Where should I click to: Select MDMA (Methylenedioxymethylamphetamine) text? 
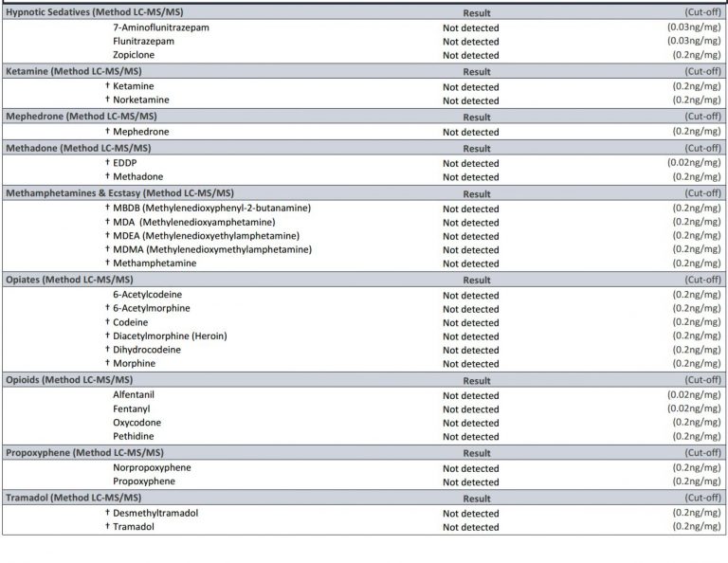pyautogui.click(x=212, y=249)
